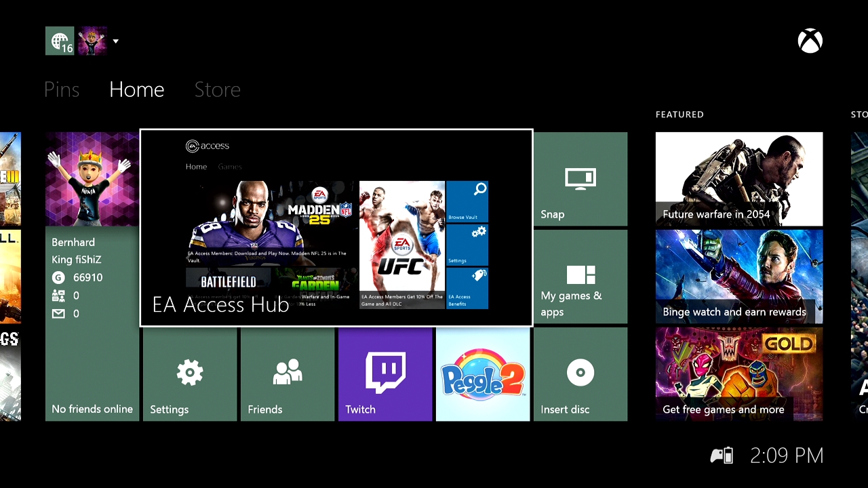Click the No friends online text

pyautogui.click(x=92, y=409)
